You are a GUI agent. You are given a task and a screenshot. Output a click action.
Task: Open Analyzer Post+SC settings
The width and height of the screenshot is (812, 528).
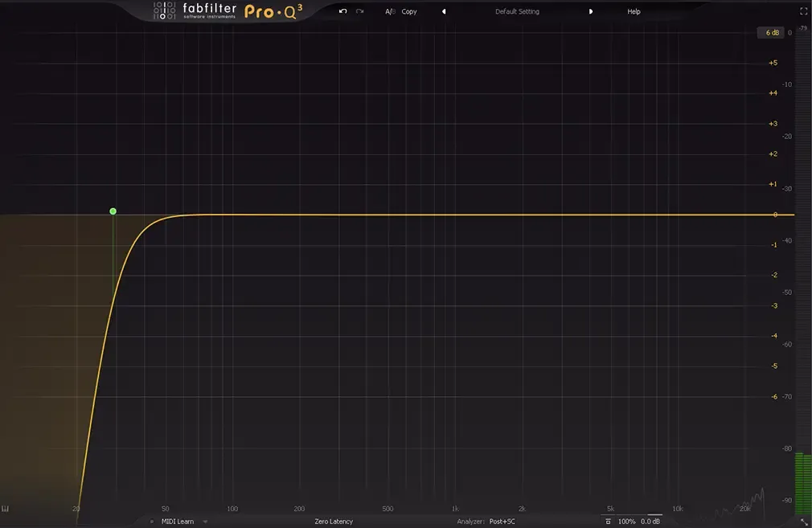[486, 522]
